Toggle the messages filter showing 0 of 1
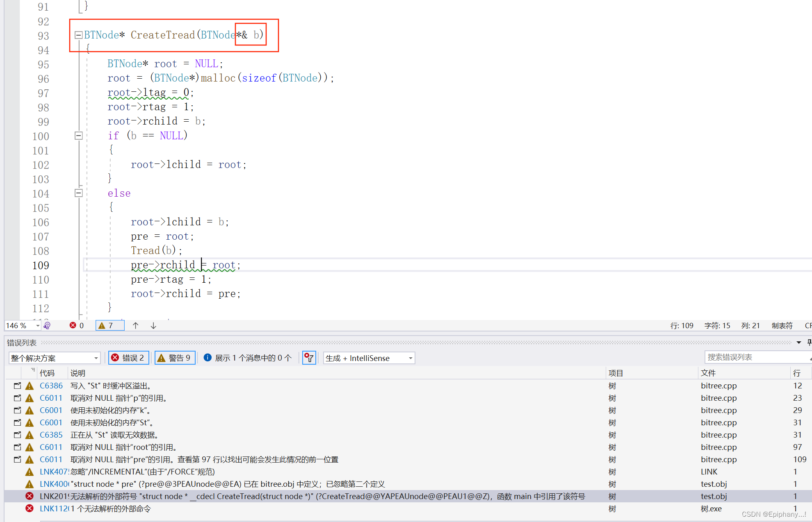This screenshot has height=522, width=812. pyautogui.click(x=248, y=358)
